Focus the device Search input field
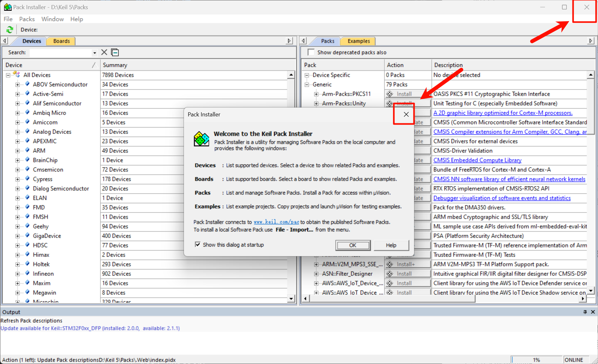The image size is (598, 364). click(x=61, y=53)
